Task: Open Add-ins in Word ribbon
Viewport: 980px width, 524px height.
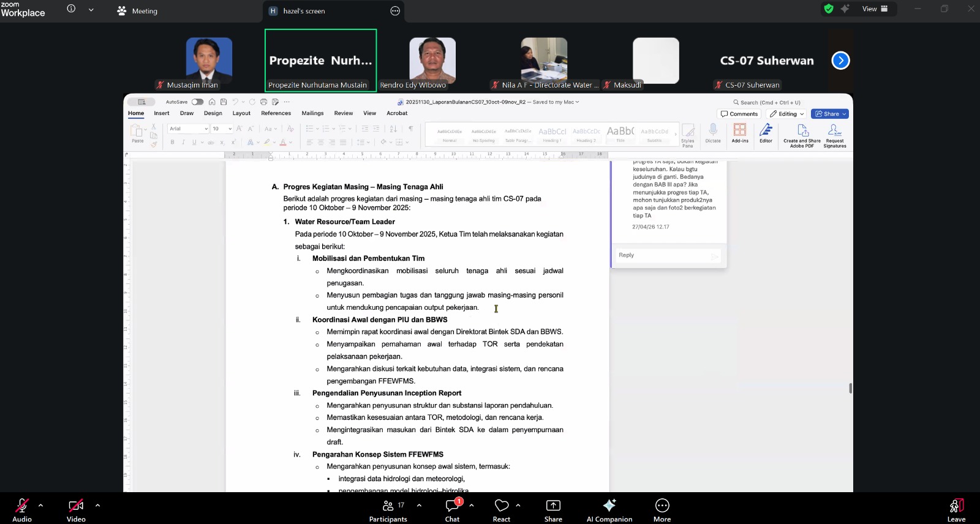Action: 740,133
